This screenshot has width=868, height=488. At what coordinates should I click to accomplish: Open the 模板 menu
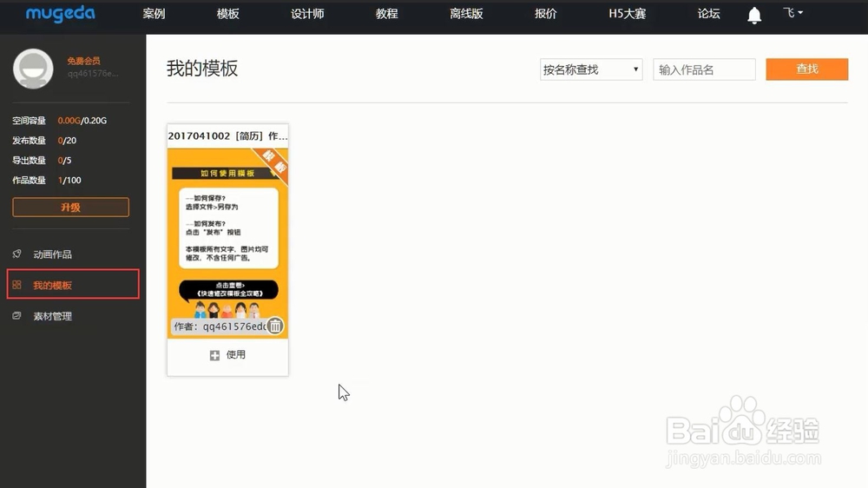tap(228, 14)
